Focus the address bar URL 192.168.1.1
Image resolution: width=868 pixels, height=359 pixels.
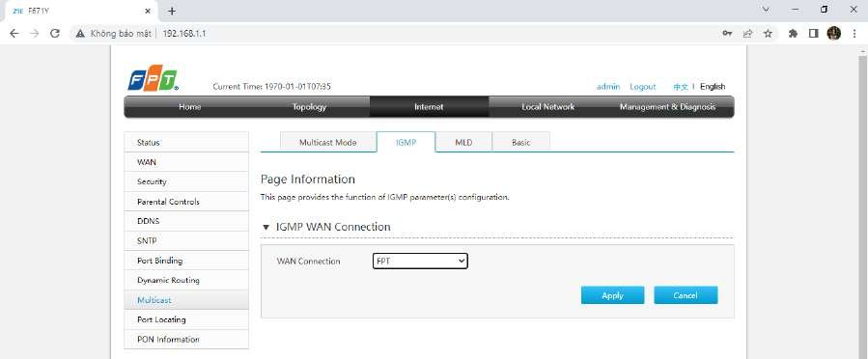(x=184, y=33)
